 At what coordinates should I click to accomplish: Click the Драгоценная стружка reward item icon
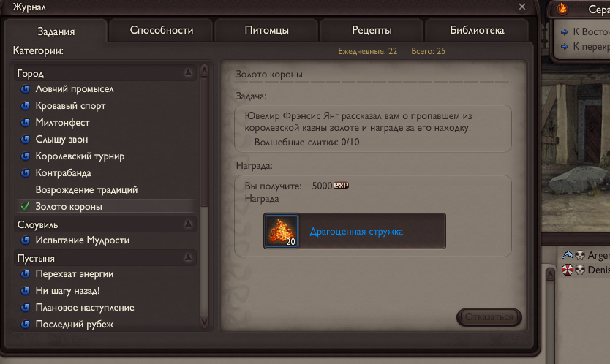(282, 231)
